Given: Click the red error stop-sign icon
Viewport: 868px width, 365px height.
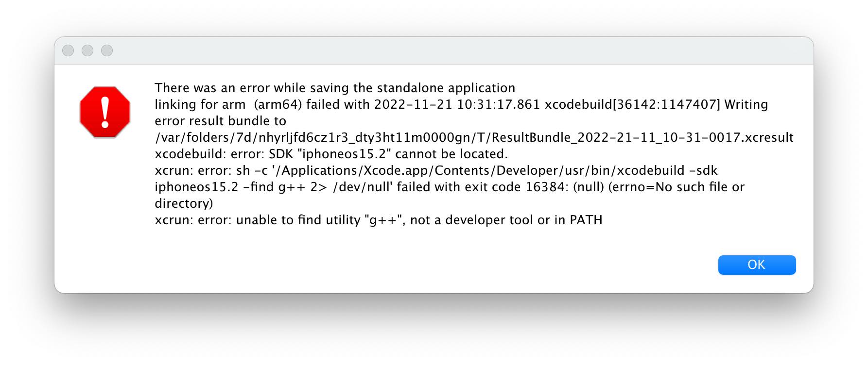Looking at the screenshot, I should 105,112.
